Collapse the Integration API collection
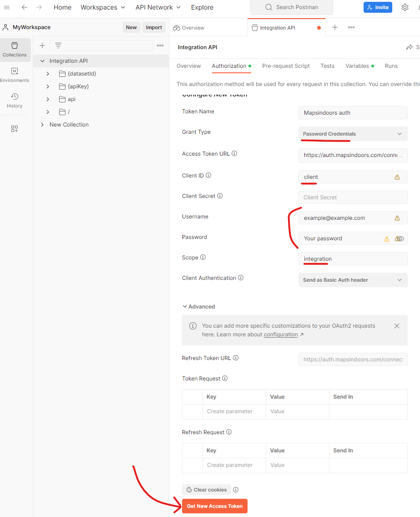Screen dimensions: 420x517 pos(42,61)
